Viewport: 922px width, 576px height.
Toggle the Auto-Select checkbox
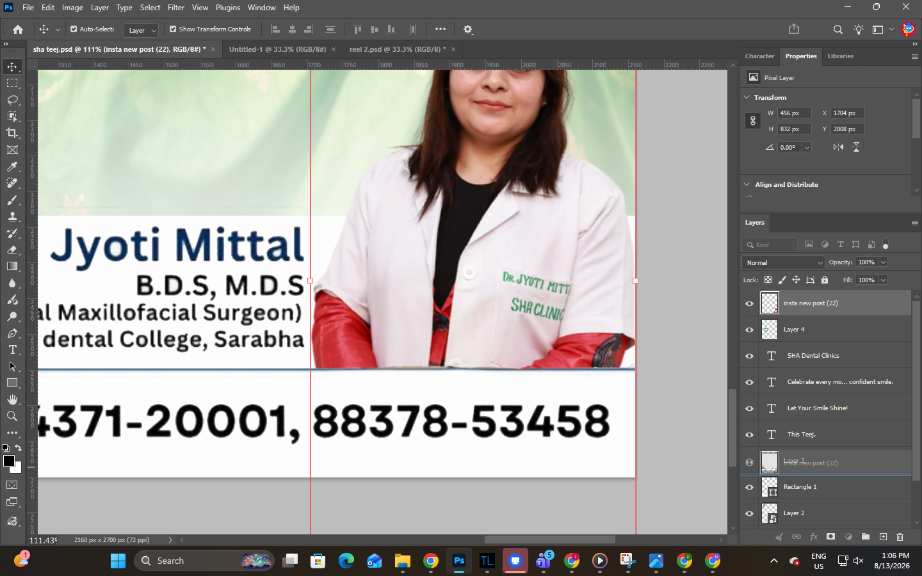(x=74, y=29)
